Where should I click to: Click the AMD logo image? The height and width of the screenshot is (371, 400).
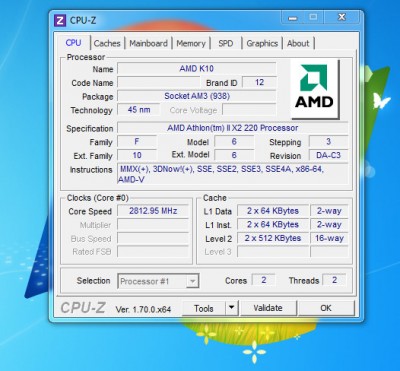pyautogui.click(x=315, y=88)
